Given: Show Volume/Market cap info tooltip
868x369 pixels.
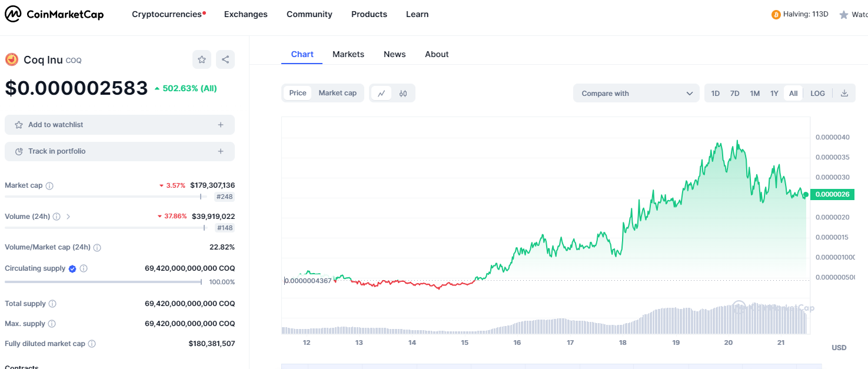Looking at the screenshot, I should [x=97, y=248].
